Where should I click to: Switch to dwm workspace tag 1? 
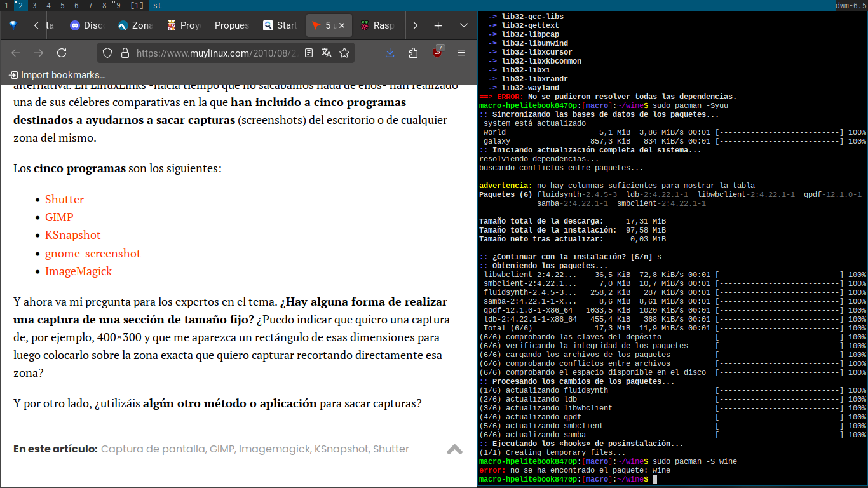pyautogui.click(x=6, y=6)
